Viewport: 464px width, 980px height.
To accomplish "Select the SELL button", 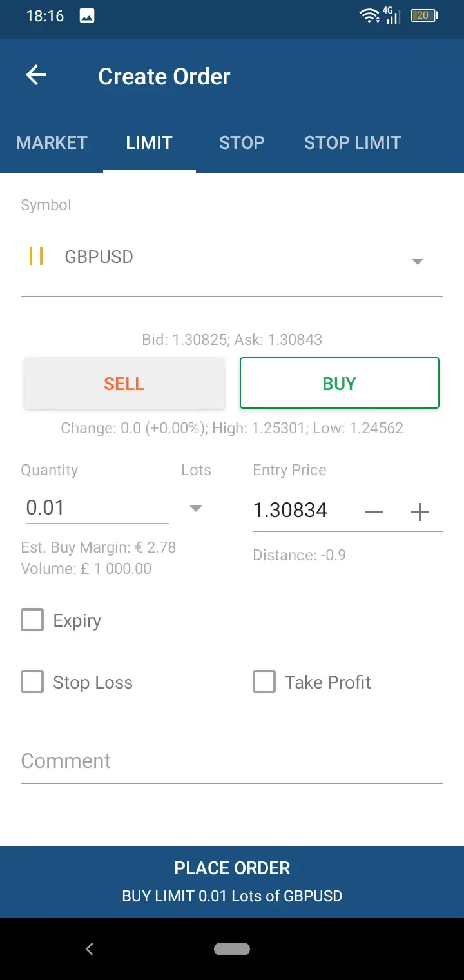I will [x=124, y=384].
